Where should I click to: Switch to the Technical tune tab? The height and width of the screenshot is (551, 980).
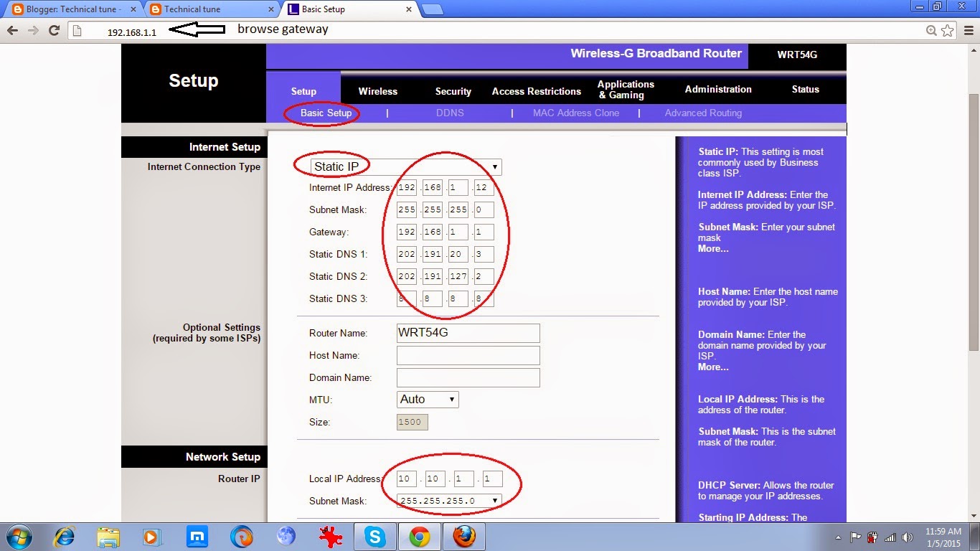click(x=212, y=9)
